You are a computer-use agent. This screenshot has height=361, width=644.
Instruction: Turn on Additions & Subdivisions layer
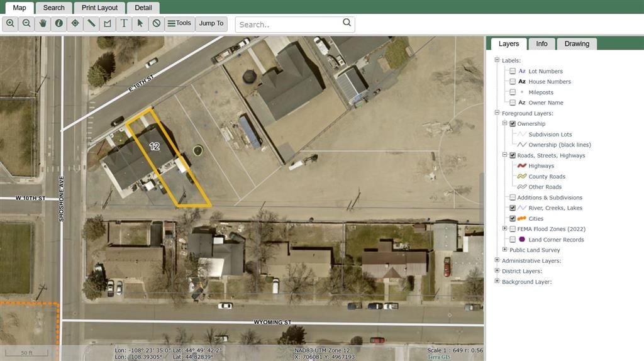[x=513, y=197]
